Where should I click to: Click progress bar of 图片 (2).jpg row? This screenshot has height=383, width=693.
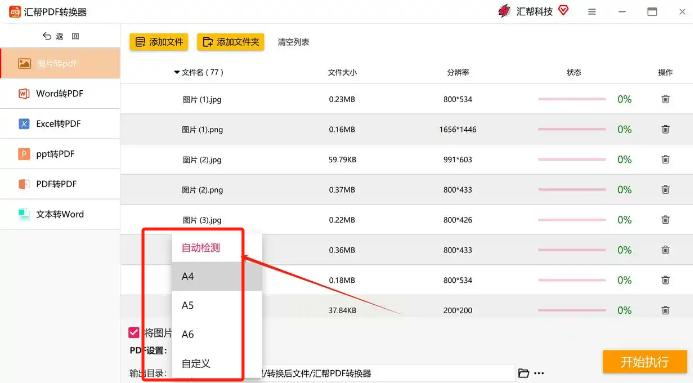click(572, 159)
